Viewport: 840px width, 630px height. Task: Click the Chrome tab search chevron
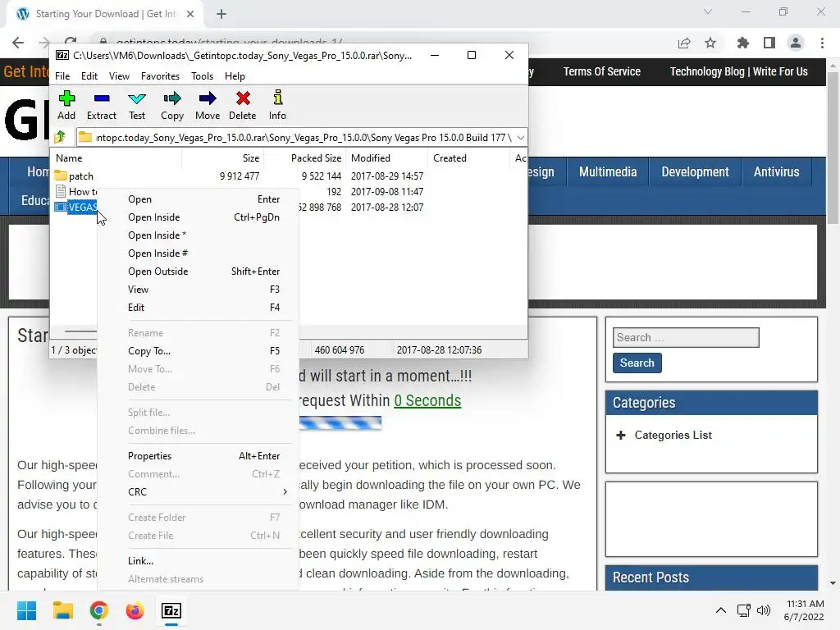pos(708,11)
